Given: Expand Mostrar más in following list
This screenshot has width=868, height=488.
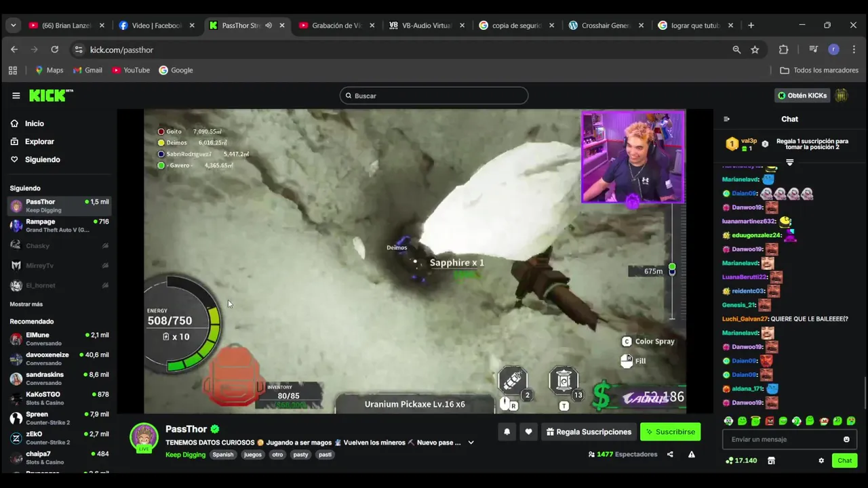Looking at the screenshot, I should 26,304.
